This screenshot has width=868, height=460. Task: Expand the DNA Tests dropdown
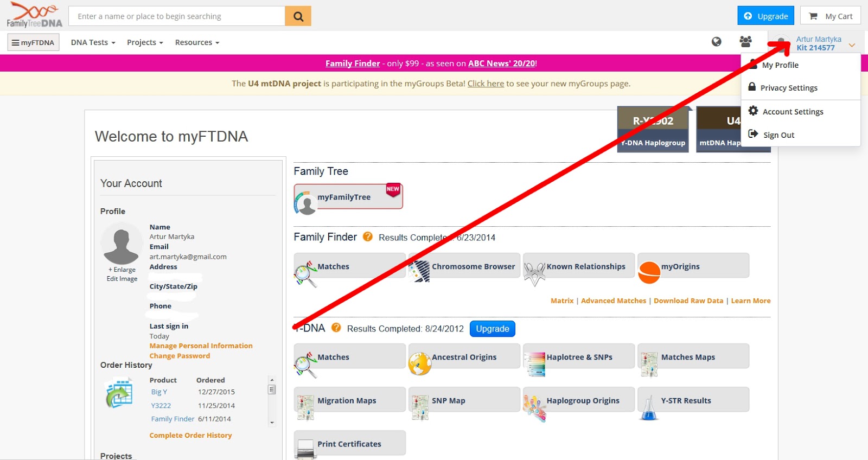[x=93, y=42]
